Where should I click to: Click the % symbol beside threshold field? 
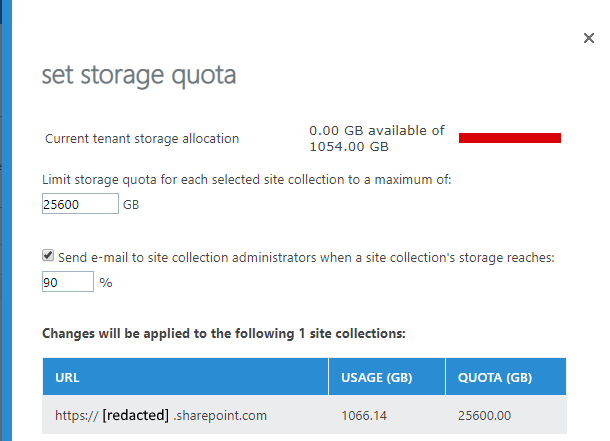point(104,283)
